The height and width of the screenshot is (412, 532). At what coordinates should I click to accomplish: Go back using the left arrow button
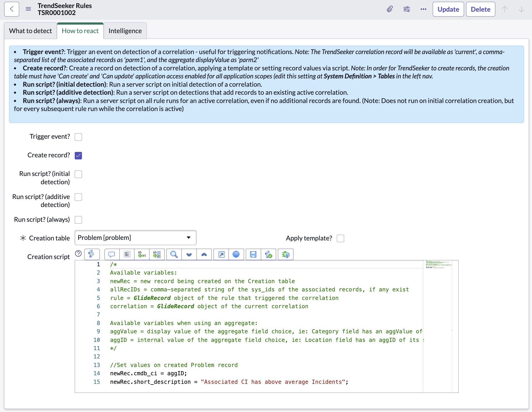pyautogui.click(x=12, y=9)
